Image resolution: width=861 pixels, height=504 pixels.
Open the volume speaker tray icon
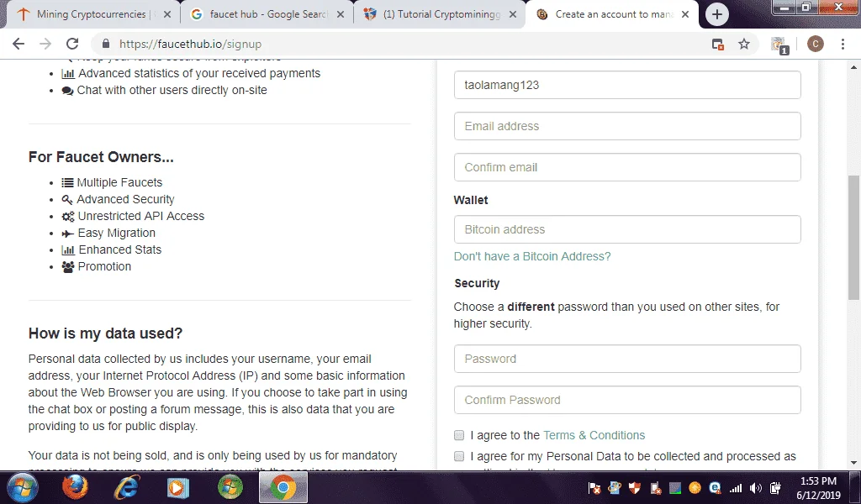tap(756, 487)
